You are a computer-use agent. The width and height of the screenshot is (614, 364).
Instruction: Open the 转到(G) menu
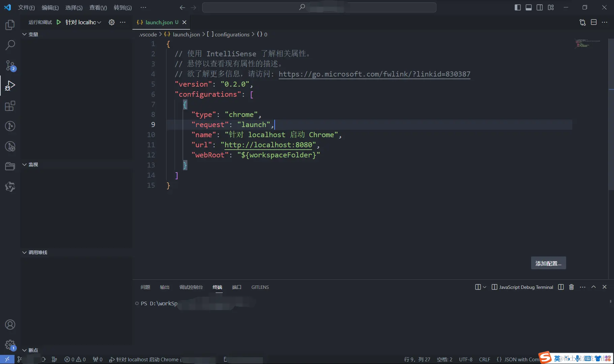(123, 7)
